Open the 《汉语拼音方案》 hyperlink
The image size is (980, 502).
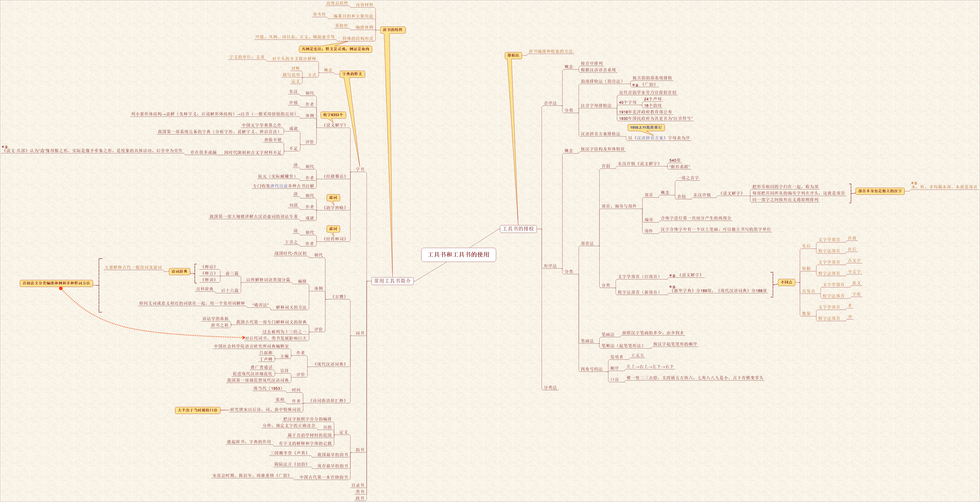click(x=650, y=138)
